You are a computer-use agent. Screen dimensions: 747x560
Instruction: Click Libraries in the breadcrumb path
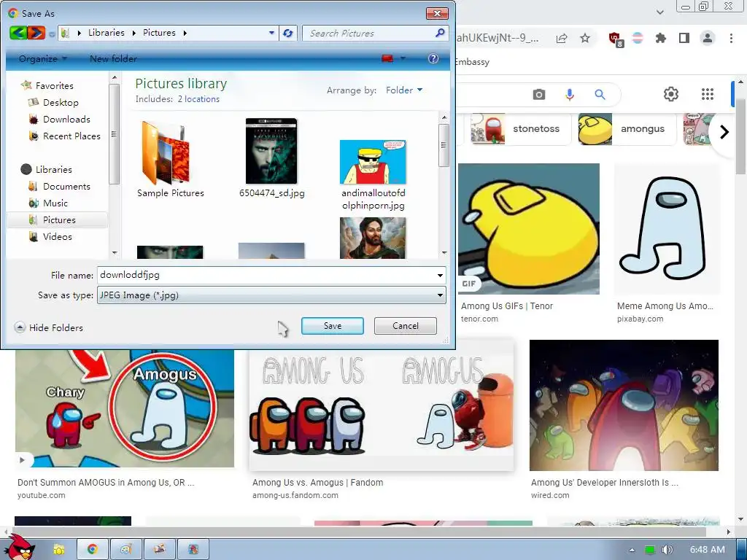107,33
